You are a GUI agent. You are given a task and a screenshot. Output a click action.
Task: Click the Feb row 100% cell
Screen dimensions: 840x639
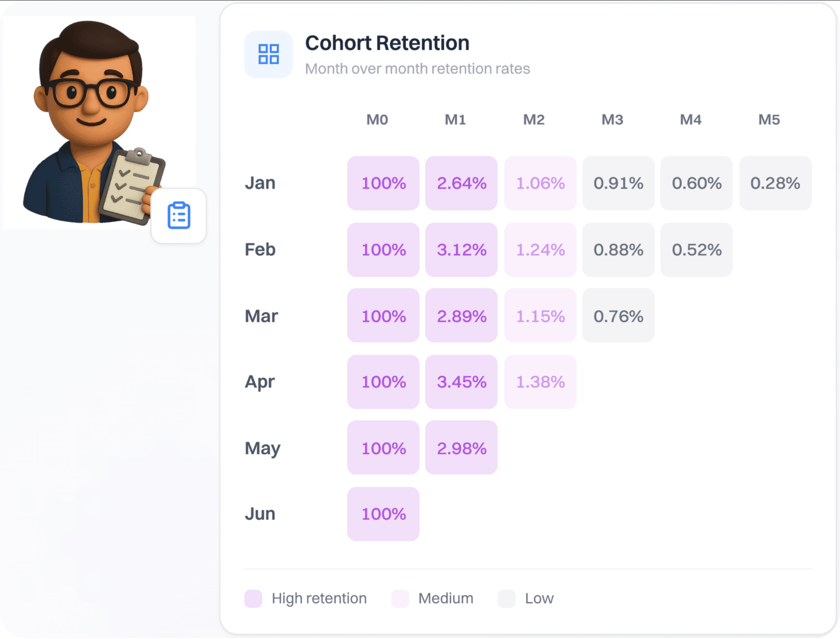(383, 249)
